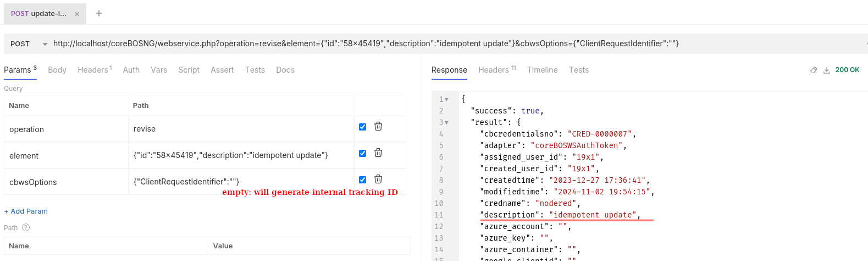The width and height of the screenshot is (868, 261).
Task: Open a new request tab with plus
Action: [99, 13]
